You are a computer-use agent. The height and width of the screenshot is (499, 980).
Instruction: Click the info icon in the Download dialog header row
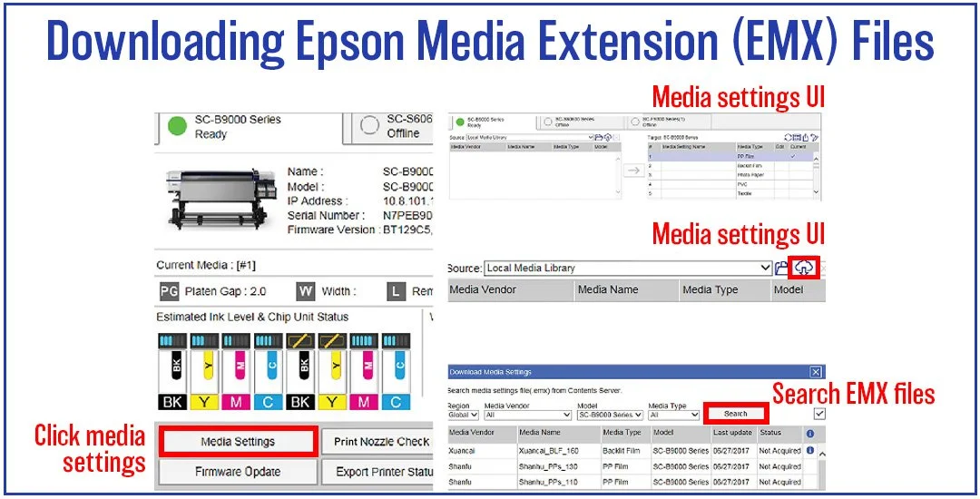tap(810, 433)
